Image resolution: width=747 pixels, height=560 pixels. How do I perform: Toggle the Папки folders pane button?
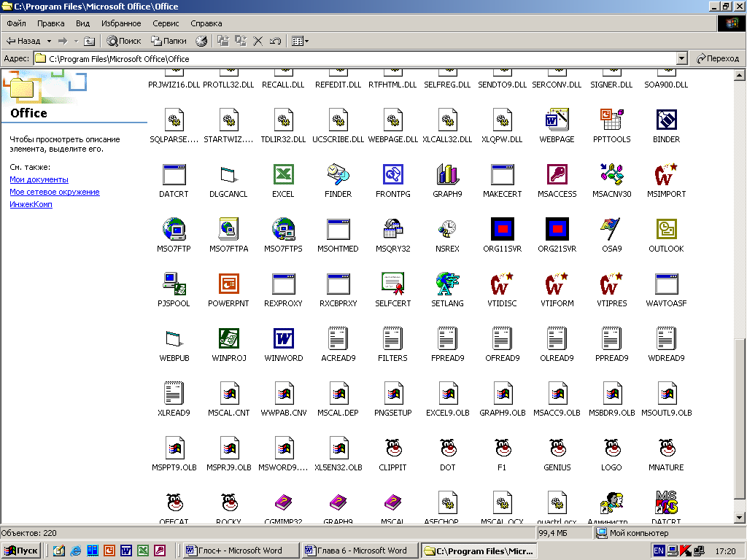click(x=169, y=41)
